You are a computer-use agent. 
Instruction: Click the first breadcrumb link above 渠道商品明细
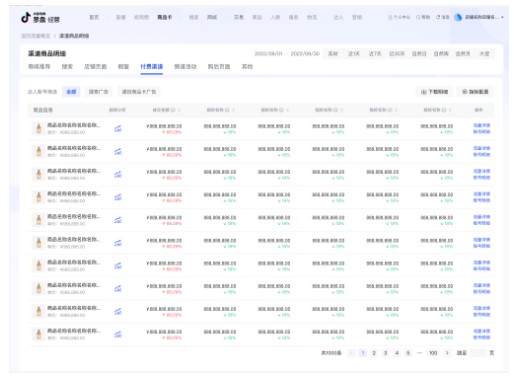point(36,36)
